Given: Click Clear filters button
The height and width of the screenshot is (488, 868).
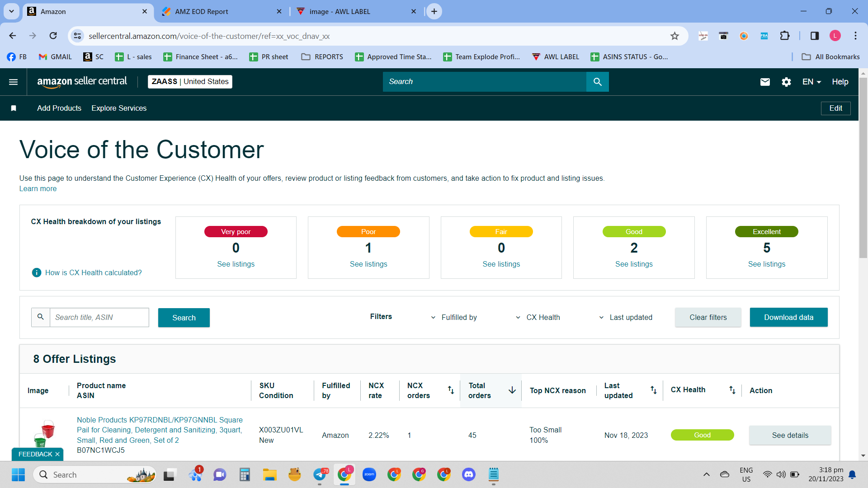Looking at the screenshot, I should click(708, 317).
